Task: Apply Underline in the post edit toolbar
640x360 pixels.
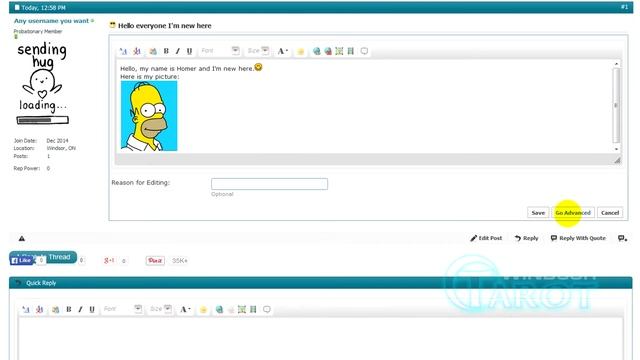Action: pos(189,51)
